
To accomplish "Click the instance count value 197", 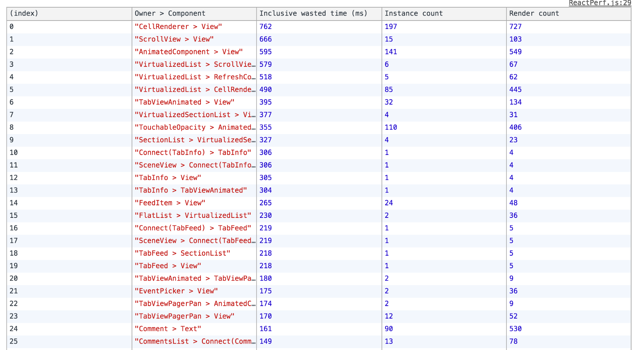I will 390,27.
